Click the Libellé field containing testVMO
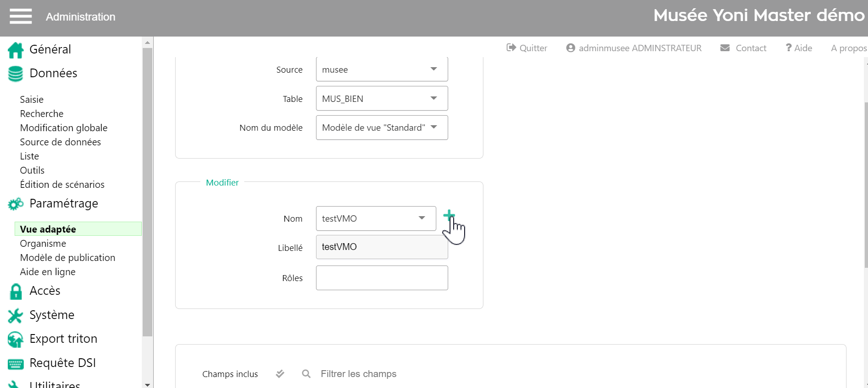Screen dimensions: 868x388 (x=382, y=247)
